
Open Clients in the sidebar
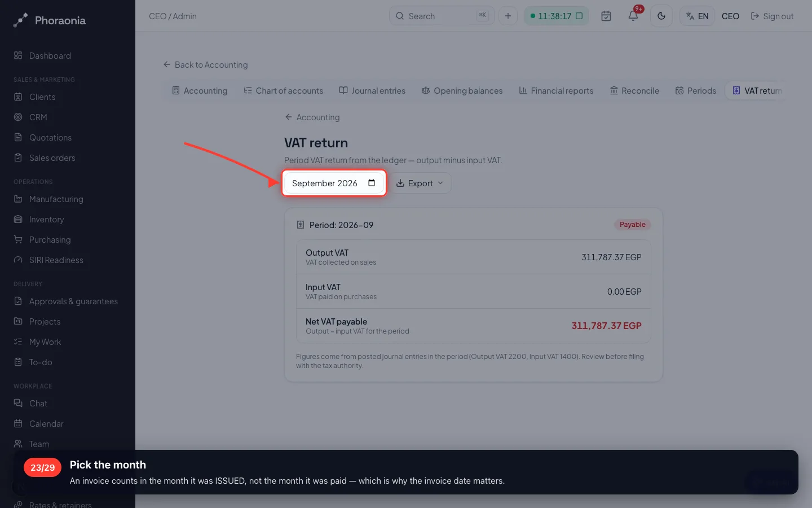click(42, 97)
